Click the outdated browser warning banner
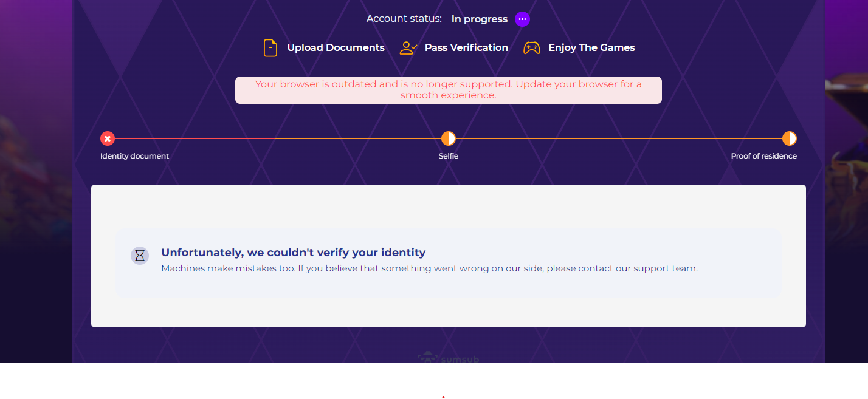Image resolution: width=868 pixels, height=399 pixels. (449, 90)
